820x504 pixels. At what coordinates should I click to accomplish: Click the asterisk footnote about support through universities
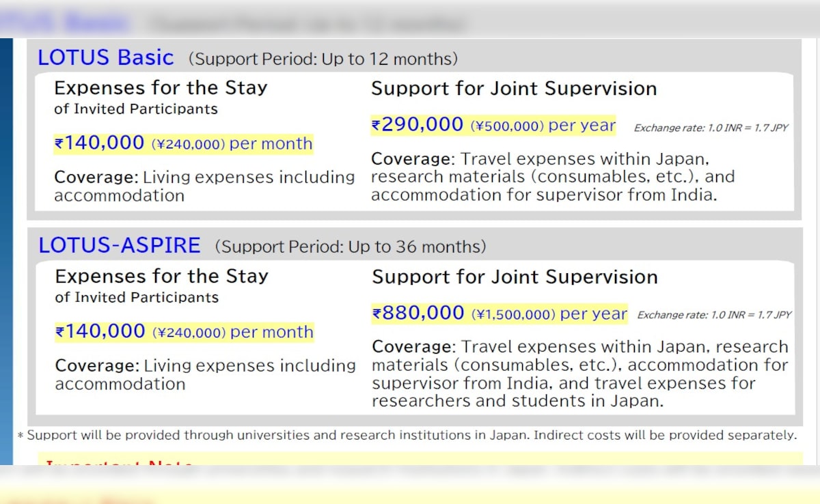407,435
